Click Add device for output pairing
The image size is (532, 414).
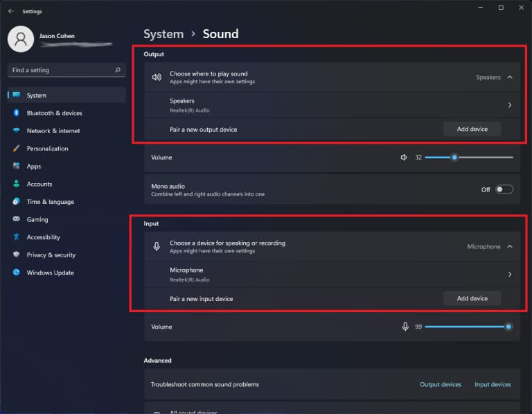click(x=472, y=129)
